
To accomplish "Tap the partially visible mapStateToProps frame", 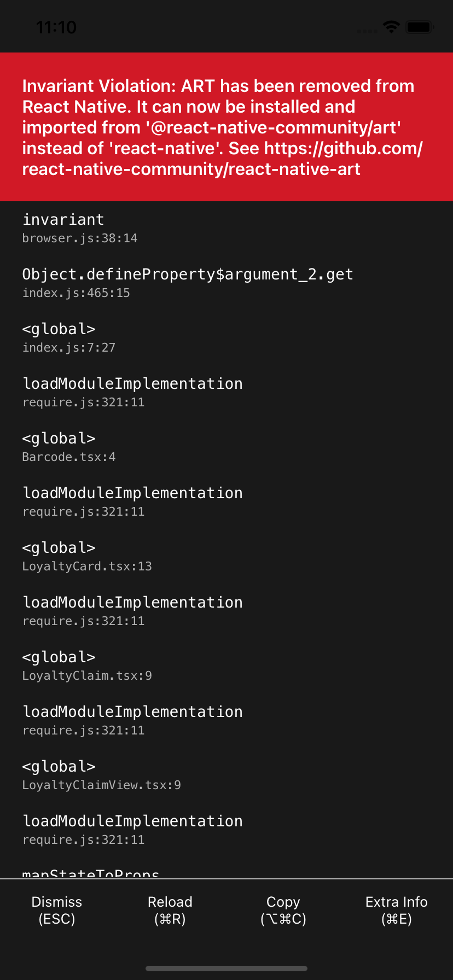I will point(91,873).
